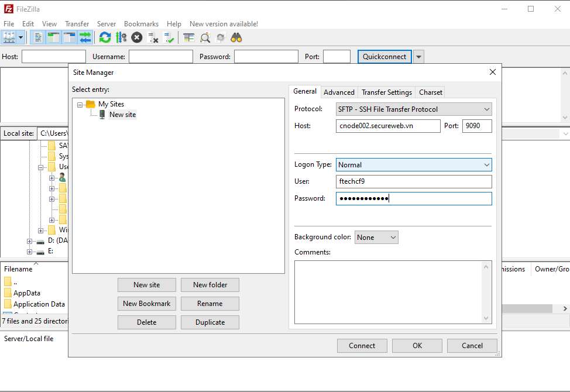Viewport: 570px width, 392px height.
Task: Select the New site entry in tree
Action: click(x=122, y=115)
